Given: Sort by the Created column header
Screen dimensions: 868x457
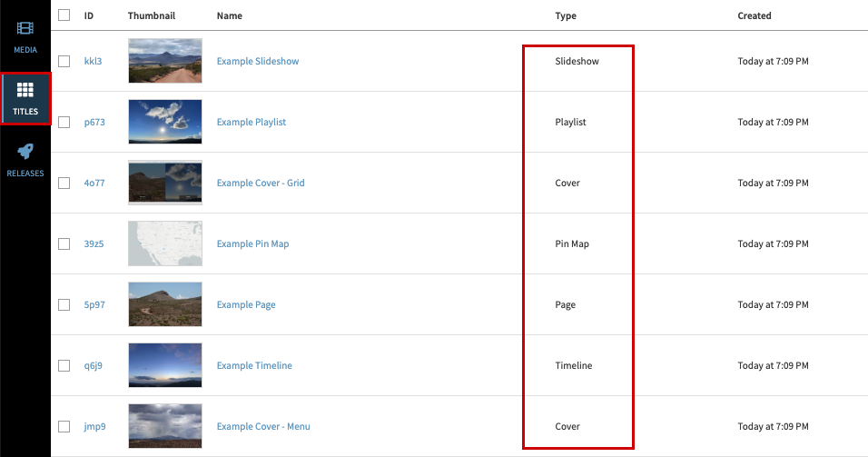Looking at the screenshot, I should (x=754, y=15).
